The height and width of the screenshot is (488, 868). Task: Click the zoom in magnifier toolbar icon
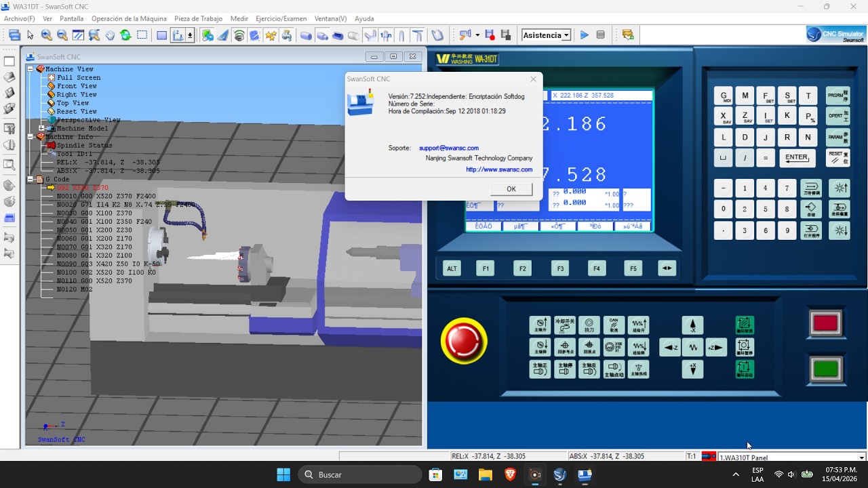tap(46, 35)
